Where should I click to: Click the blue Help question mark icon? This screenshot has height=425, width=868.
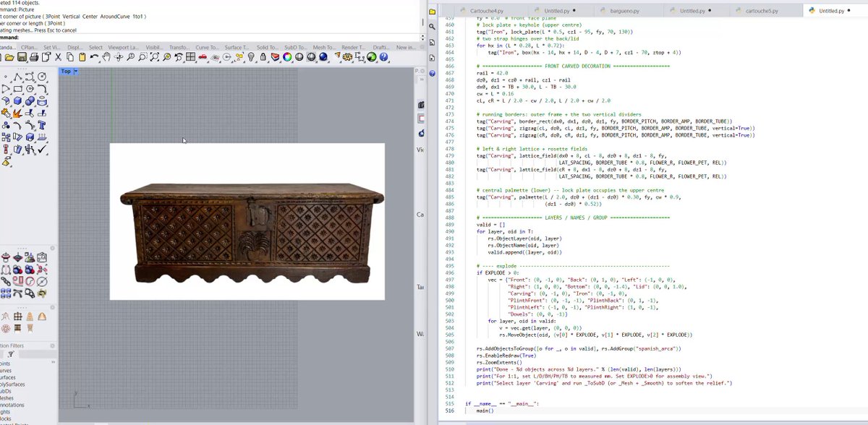pos(383,57)
